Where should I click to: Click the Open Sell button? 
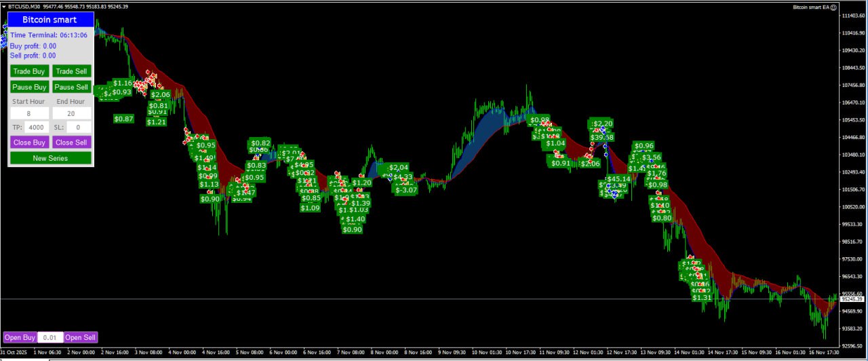[x=81, y=337]
